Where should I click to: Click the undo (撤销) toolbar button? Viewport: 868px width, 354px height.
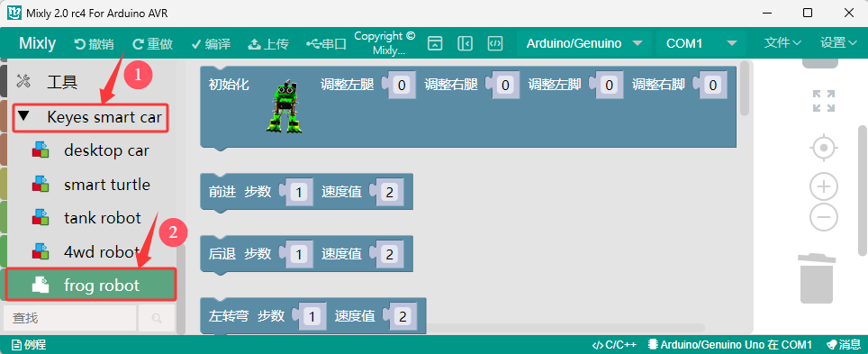(94, 44)
